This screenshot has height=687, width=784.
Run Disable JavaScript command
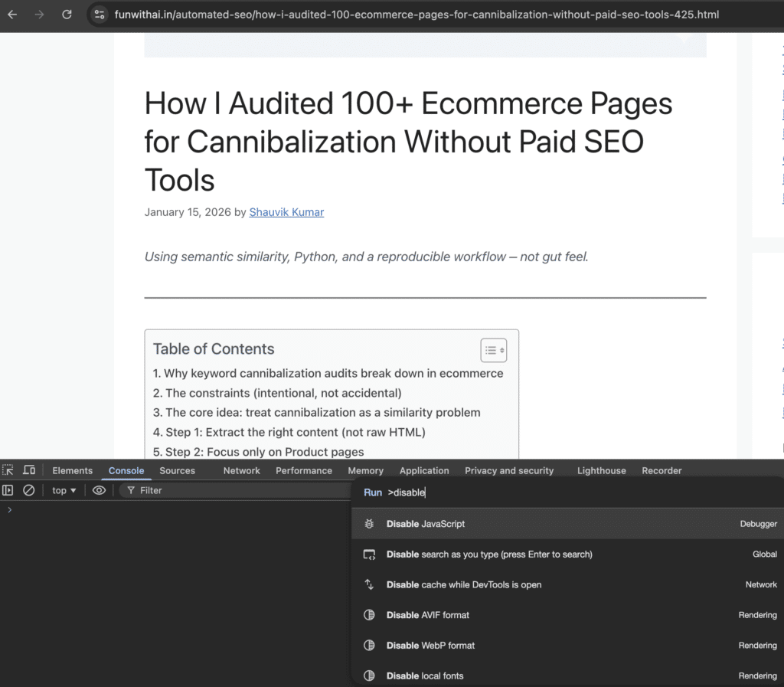point(567,524)
